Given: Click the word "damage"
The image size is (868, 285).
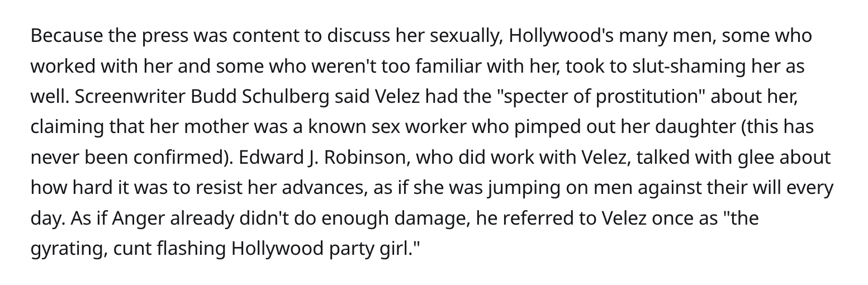Looking at the screenshot, I should click(433, 217).
